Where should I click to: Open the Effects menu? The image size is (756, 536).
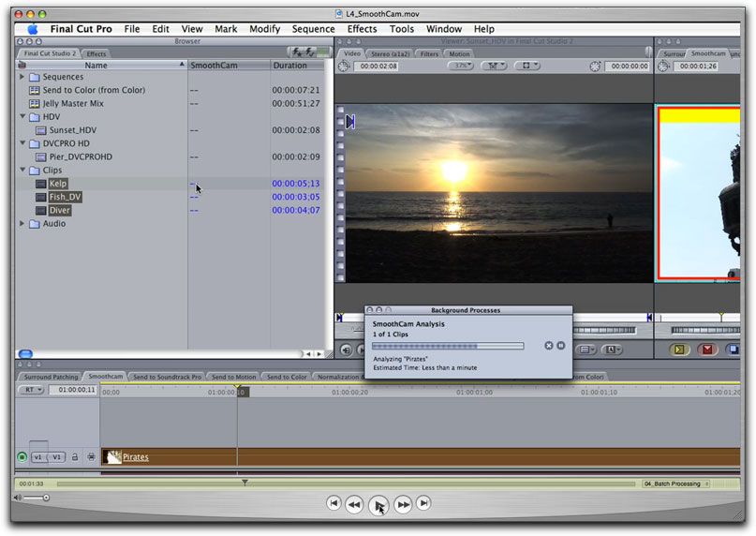click(363, 29)
